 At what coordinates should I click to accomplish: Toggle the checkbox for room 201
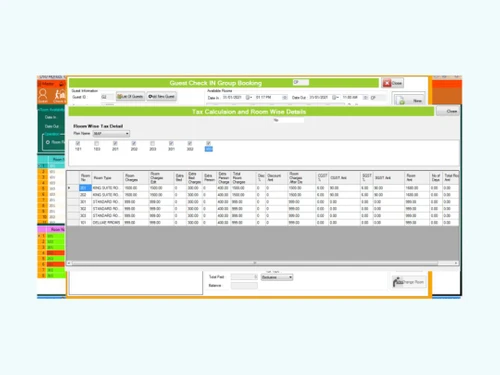[x=115, y=143]
